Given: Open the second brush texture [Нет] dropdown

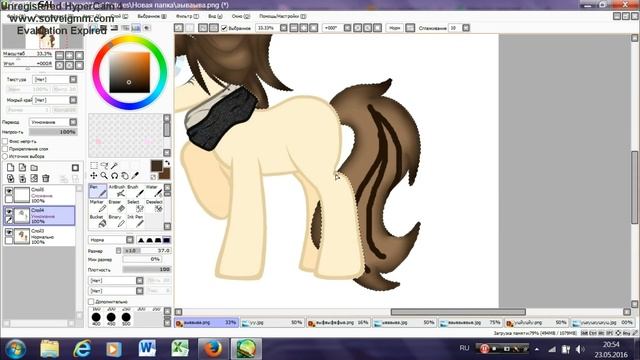Looking at the screenshot, I should coord(140,291).
